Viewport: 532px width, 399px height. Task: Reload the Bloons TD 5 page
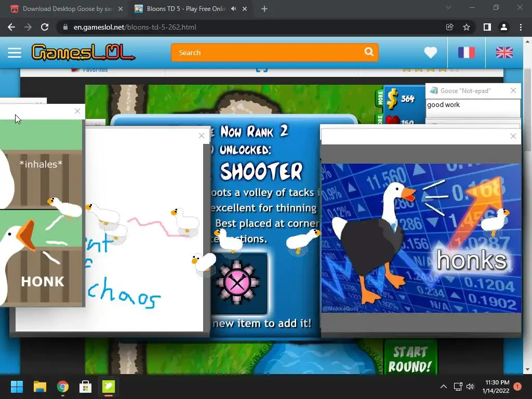(x=45, y=27)
